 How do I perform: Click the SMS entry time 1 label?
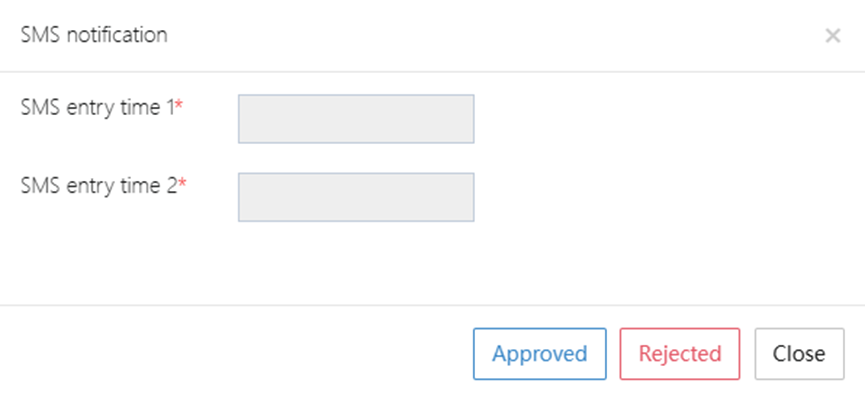(98, 108)
